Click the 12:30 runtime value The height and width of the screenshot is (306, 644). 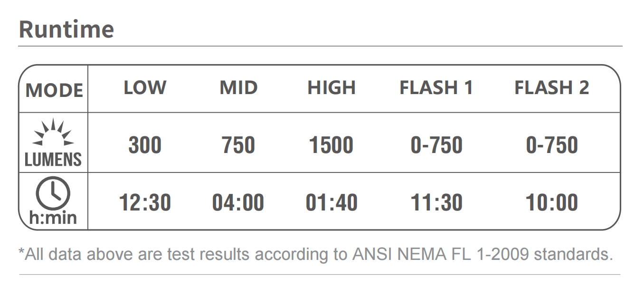point(145,202)
